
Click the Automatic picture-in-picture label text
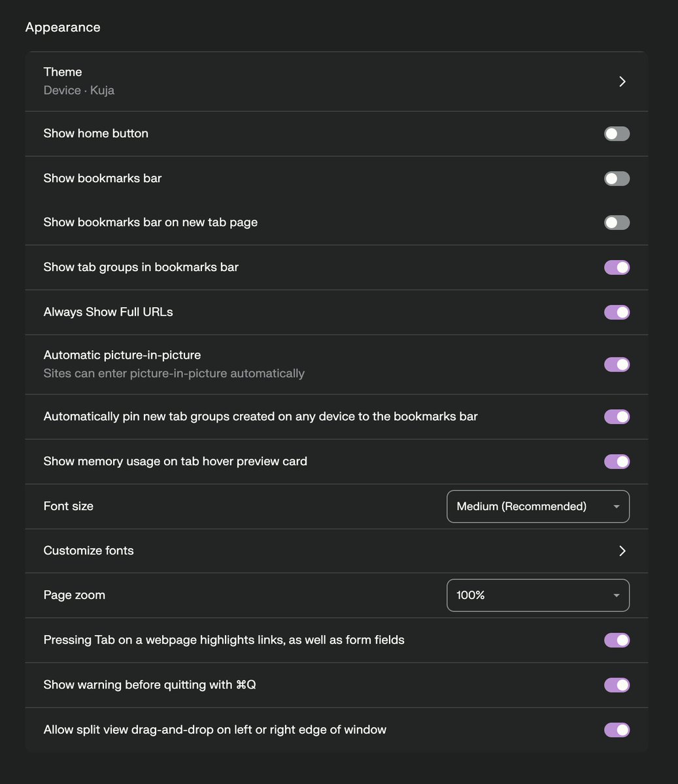pyautogui.click(x=122, y=355)
